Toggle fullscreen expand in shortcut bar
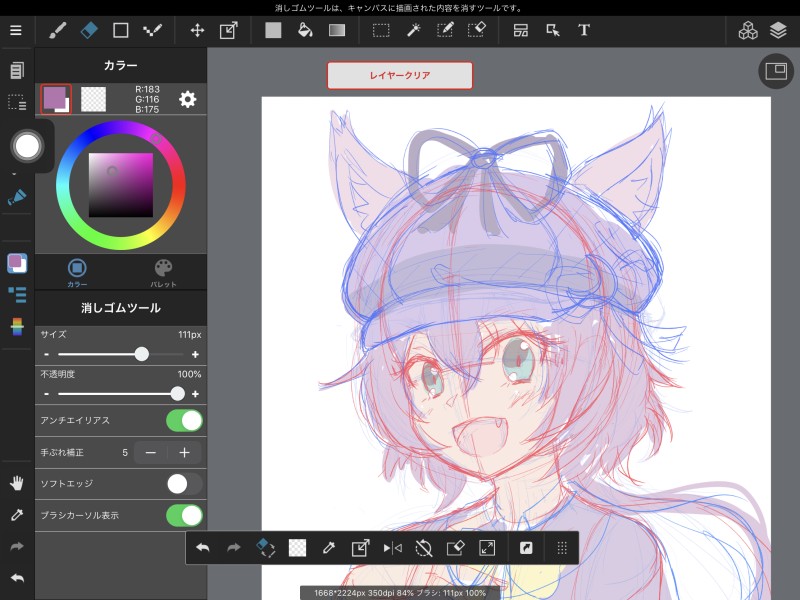800x600 pixels. point(487,548)
